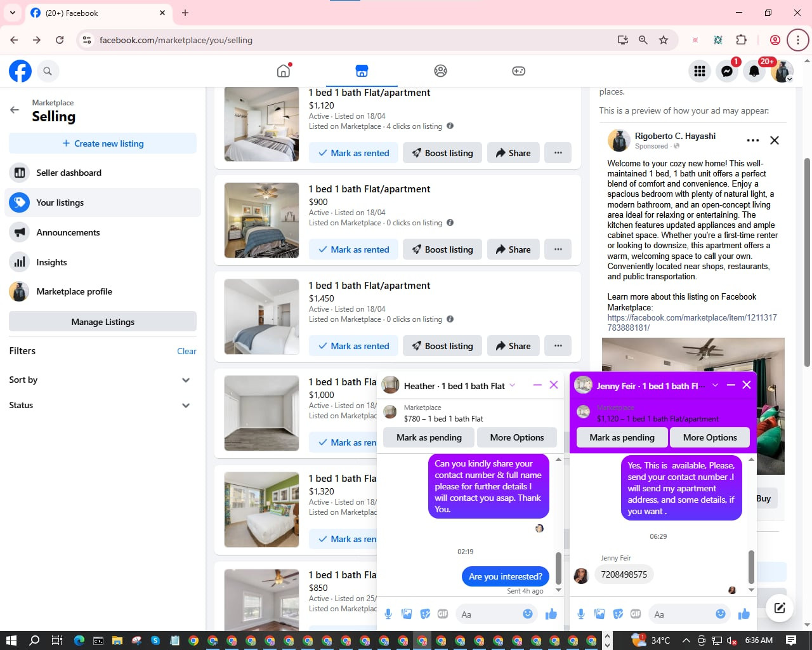The height and width of the screenshot is (650, 812).
Task: Open the Groups tab in Facebook header
Action: point(440,70)
